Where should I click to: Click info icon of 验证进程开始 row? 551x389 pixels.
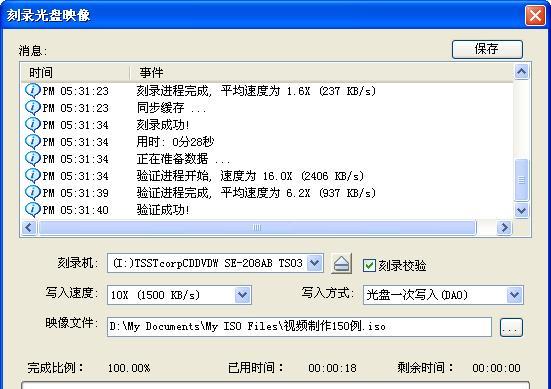click(33, 175)
